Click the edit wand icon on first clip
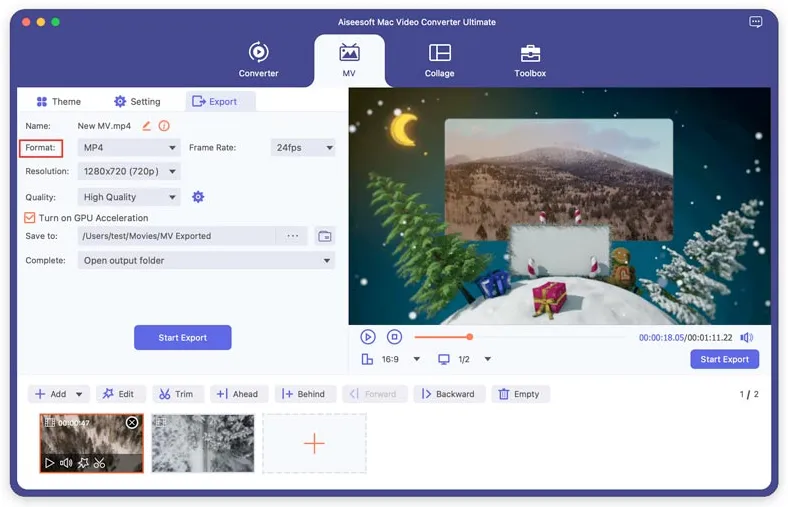 click(83, 463)
